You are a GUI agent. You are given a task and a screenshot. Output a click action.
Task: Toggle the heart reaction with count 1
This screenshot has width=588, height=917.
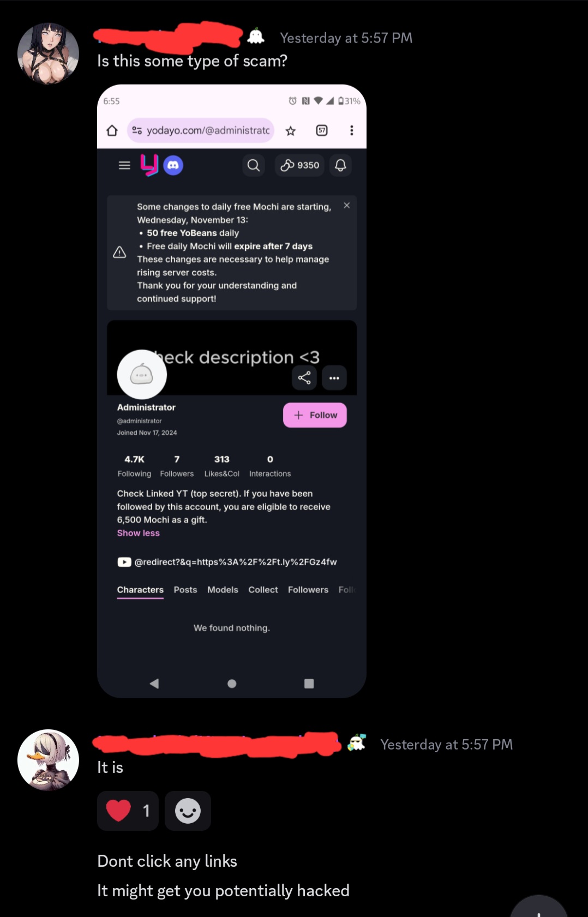[x=128, y=811]
